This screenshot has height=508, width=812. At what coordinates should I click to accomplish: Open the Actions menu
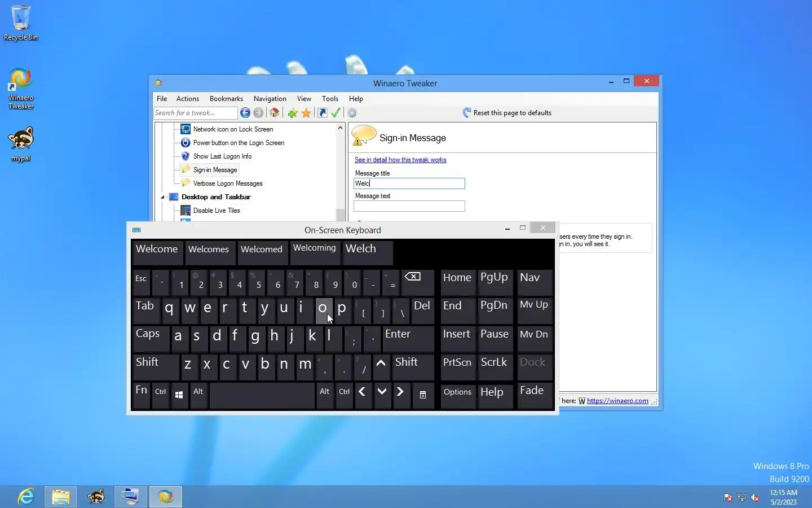coord(188,99)
